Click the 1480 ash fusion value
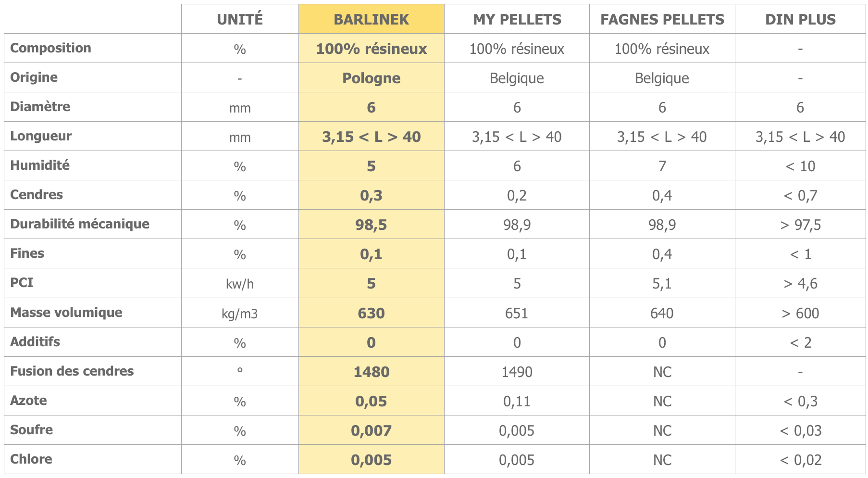Image resolution: width=868 pixels, height=478 pixels. click(371, 372)
